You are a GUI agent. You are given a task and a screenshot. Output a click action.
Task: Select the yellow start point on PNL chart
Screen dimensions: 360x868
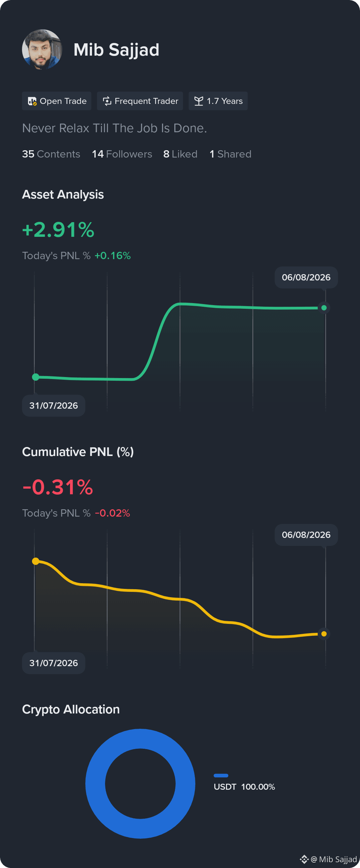(x=35, y=561)
